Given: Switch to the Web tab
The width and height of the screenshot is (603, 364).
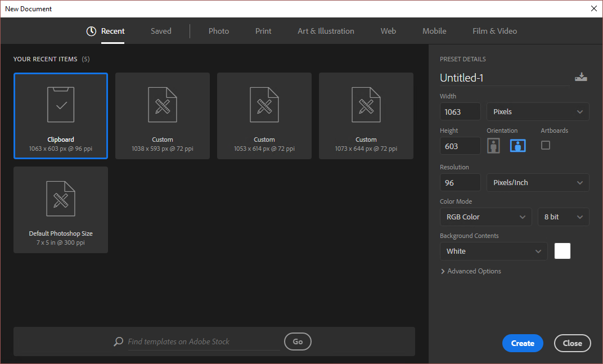Looking at the screenshot, I should [388, 31].
